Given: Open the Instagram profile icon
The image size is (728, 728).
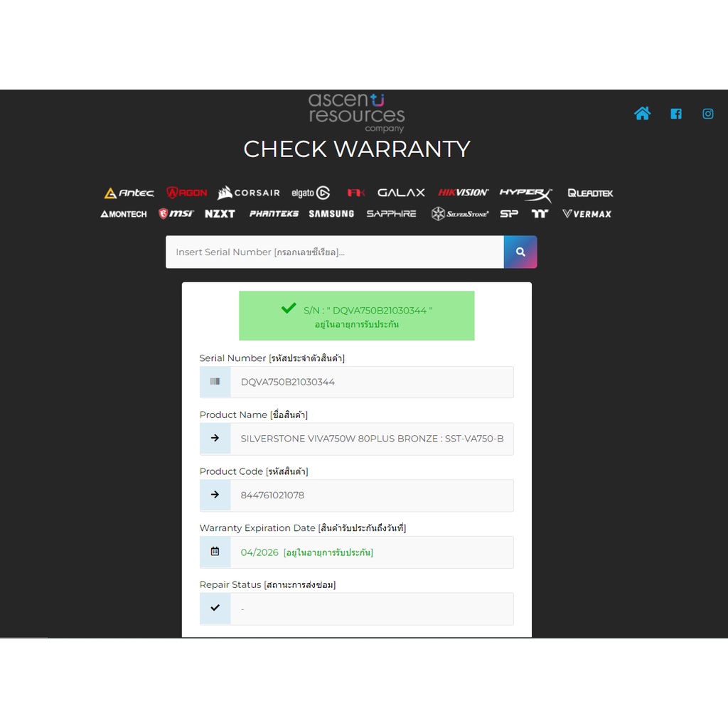Looking at the screenshot, I should 708,114.
